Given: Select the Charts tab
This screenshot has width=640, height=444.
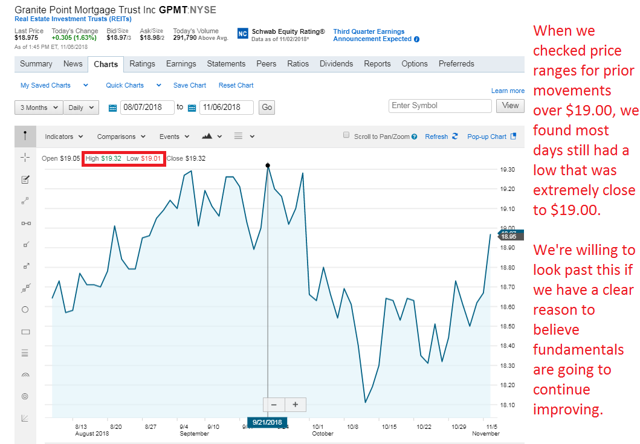Looking at the screenshot, I should [x=106, y=64].
